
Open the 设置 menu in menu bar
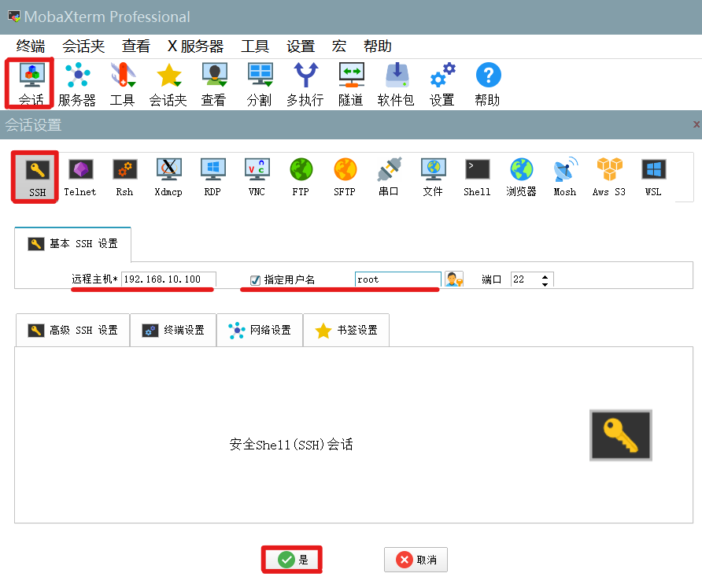point(301,46)
